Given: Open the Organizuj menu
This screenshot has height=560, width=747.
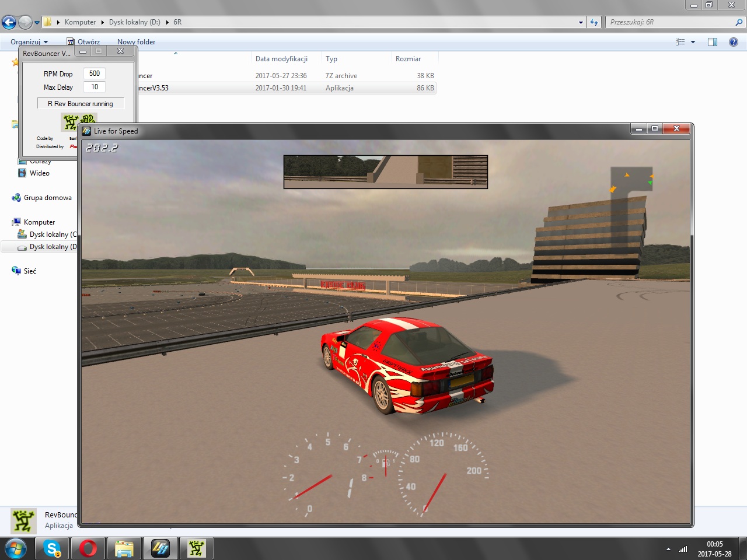Looking at the screenshot, I should (x=29, y=42).
